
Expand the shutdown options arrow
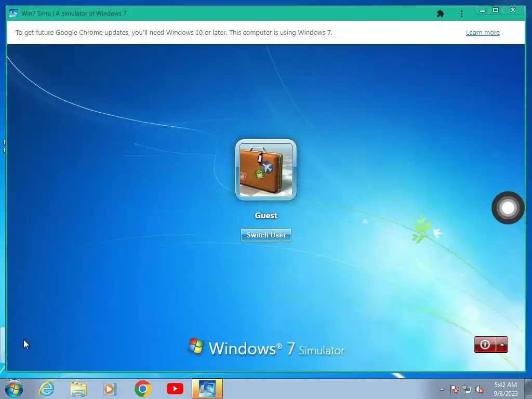502,344
